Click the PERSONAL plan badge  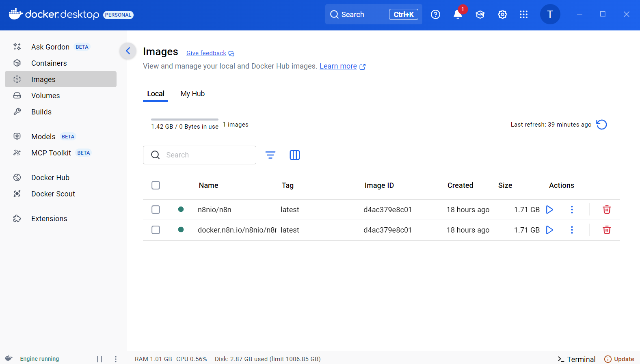click(118, 15)
